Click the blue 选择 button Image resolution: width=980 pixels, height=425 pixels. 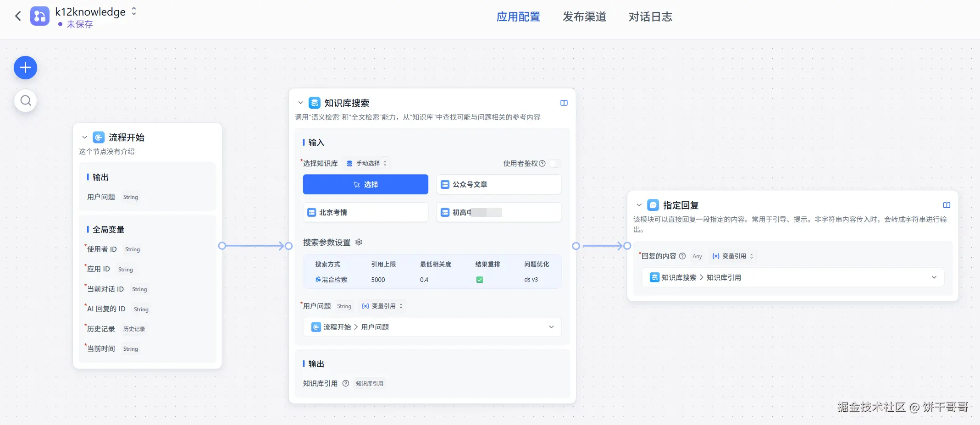pos(365,184)
